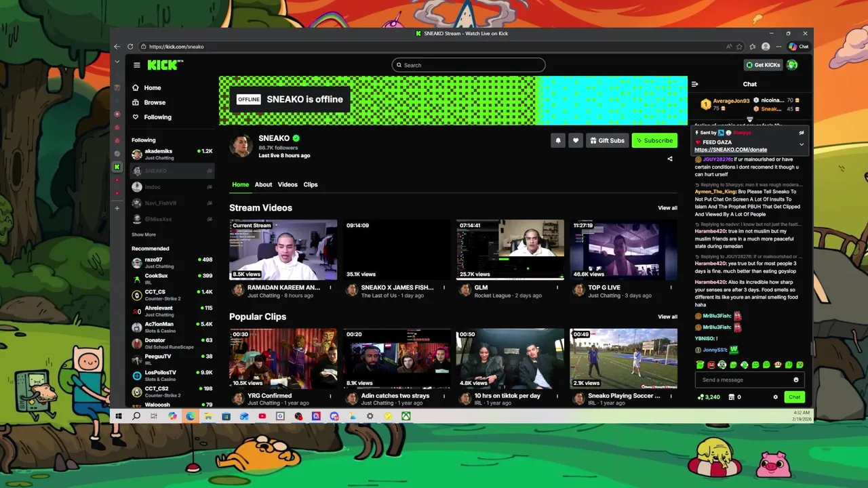Viewport: 868px width, 488px height.
Task: Open options menu for YRG Confirmed clip
Action: (x=330, y=396)
